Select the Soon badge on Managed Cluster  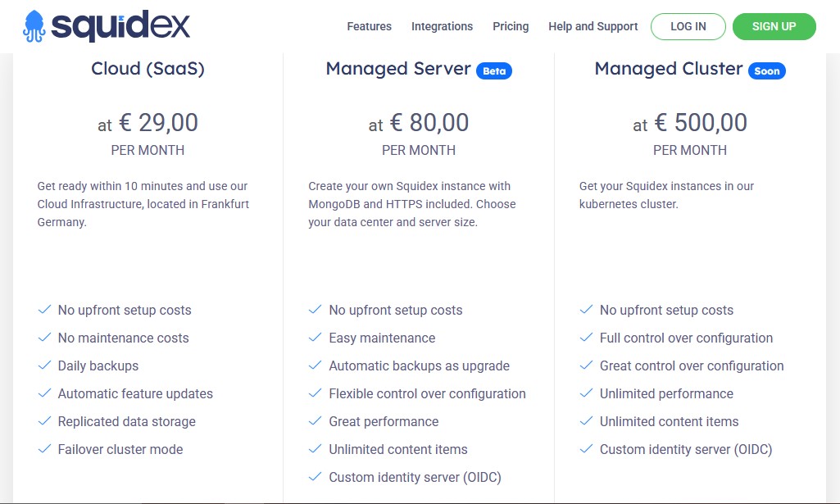(767, 71)
